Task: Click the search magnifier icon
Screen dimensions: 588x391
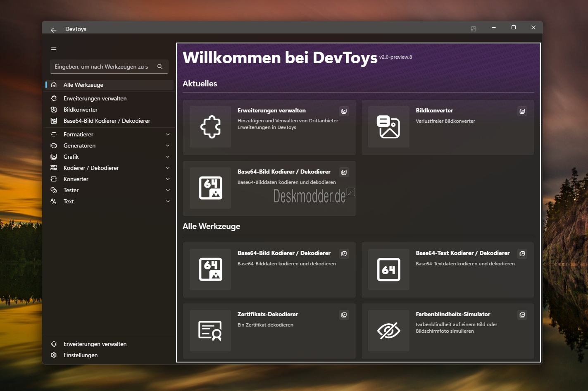Action: 160,67
